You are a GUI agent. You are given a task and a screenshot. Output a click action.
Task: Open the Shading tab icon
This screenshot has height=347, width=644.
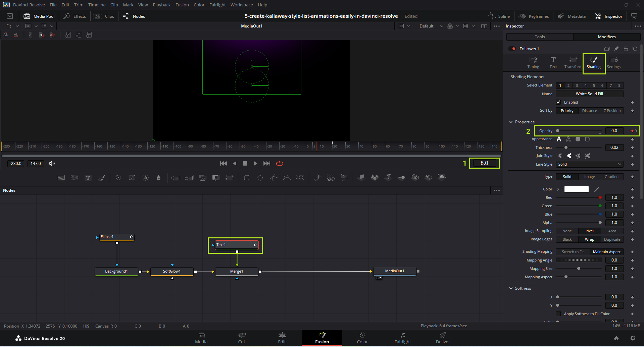coord(593,60)
